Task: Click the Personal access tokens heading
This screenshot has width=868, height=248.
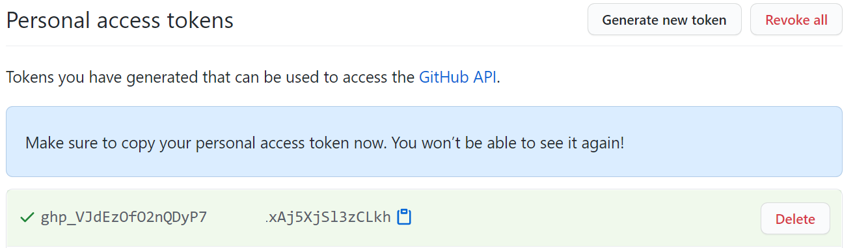Action: (x=120, y=21)
